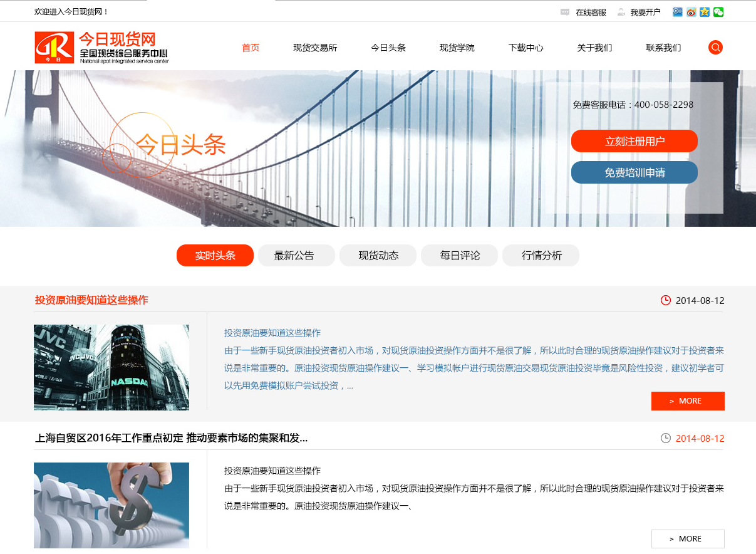Select the 最新公告 filter
Screen dimensions: 756x554
[x=296, y=255]
